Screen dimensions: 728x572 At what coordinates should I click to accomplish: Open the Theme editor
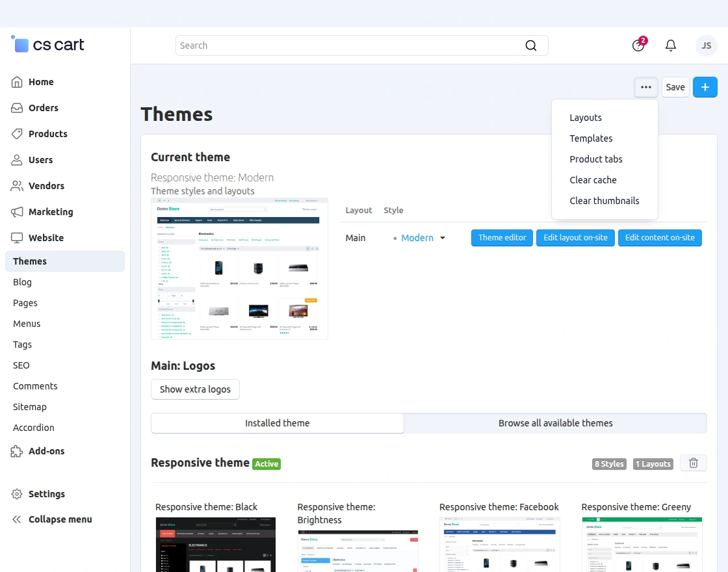(502, 238)
